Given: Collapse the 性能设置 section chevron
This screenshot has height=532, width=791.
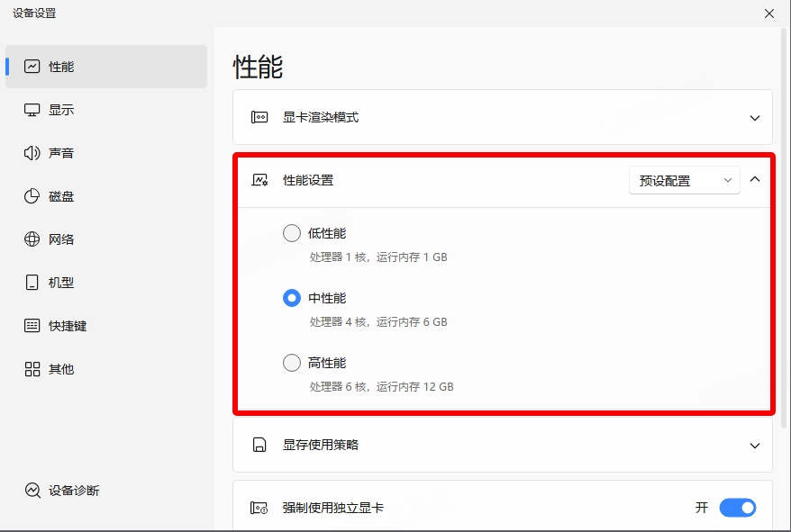Looking at the screenshot, I should coord(755,179).
